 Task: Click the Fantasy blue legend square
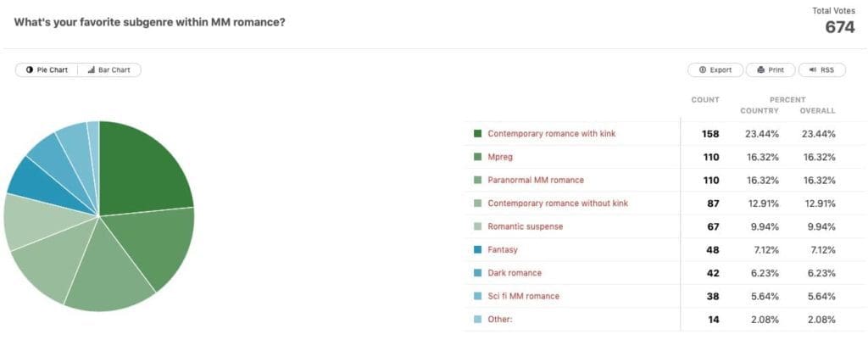[478, 250]
